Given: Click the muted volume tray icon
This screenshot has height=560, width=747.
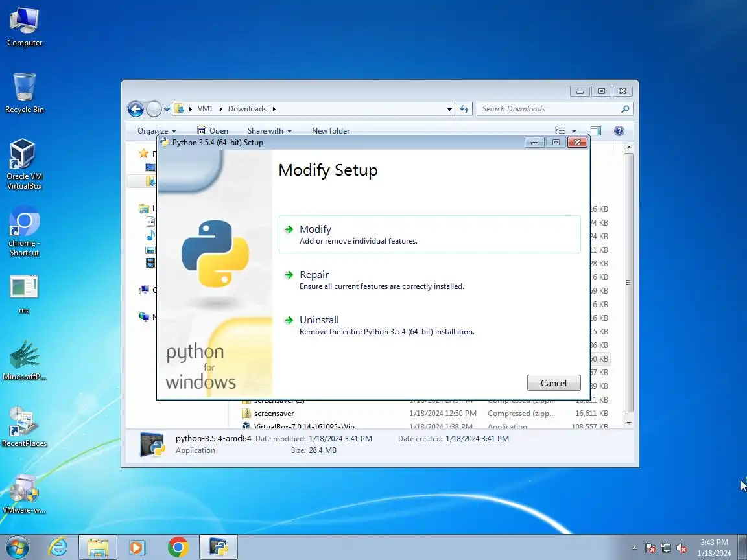Looking at the screenshot, I should tap(682, 548).
